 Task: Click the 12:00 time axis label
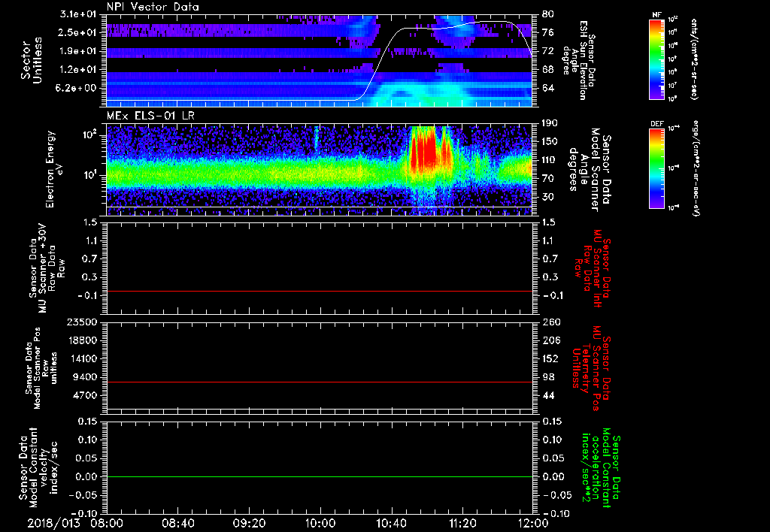[x=534, y=523]
